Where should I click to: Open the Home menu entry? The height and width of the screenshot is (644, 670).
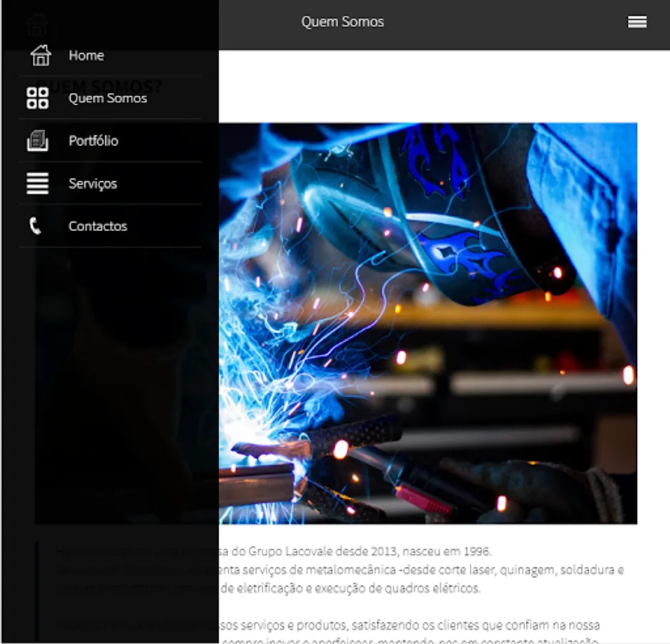110,56
